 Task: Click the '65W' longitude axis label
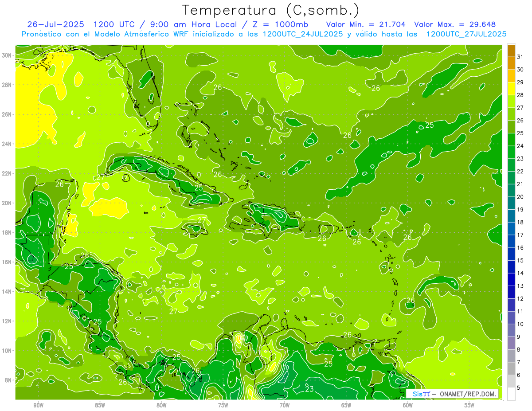[x=346, y=405]
